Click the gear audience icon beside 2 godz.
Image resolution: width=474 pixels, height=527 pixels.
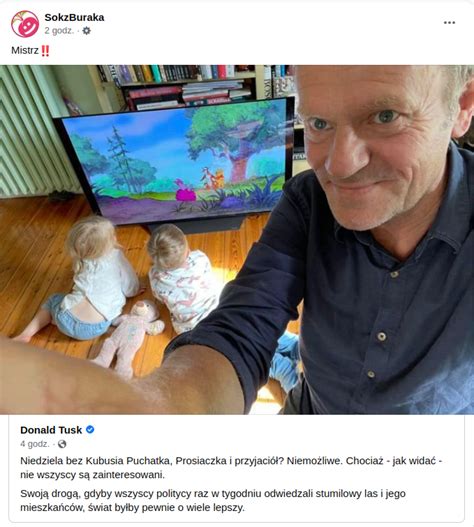point(86,31)
